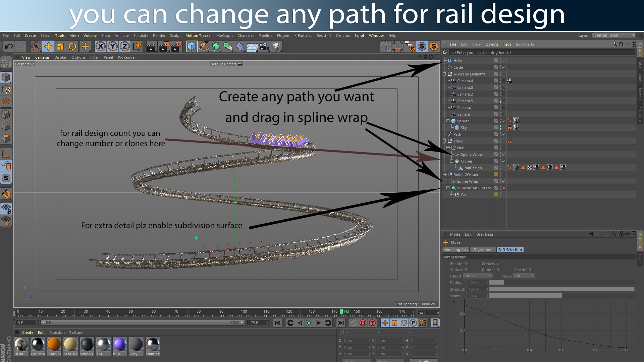Open the MoGraph menu
Screen dimensions: 644x362
tap(224, 36)
